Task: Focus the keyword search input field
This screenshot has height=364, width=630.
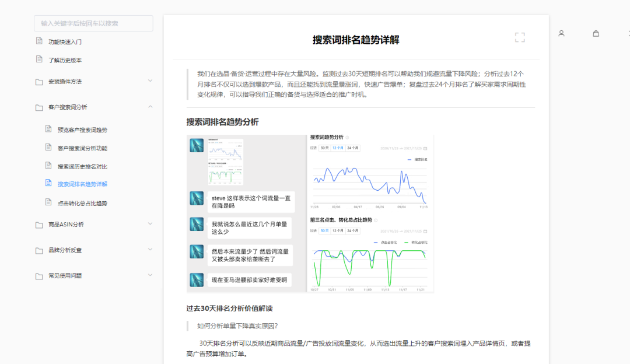Action: pyautogui.click(x=93, y=23)
